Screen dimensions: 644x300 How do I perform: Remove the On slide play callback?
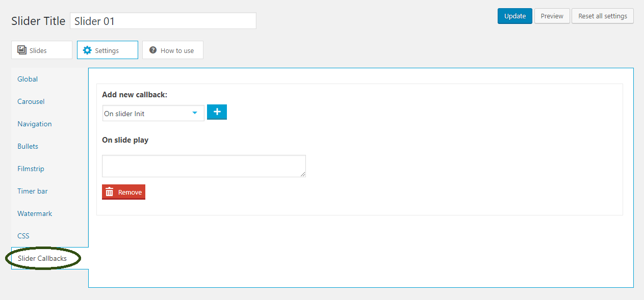point(123,192)
